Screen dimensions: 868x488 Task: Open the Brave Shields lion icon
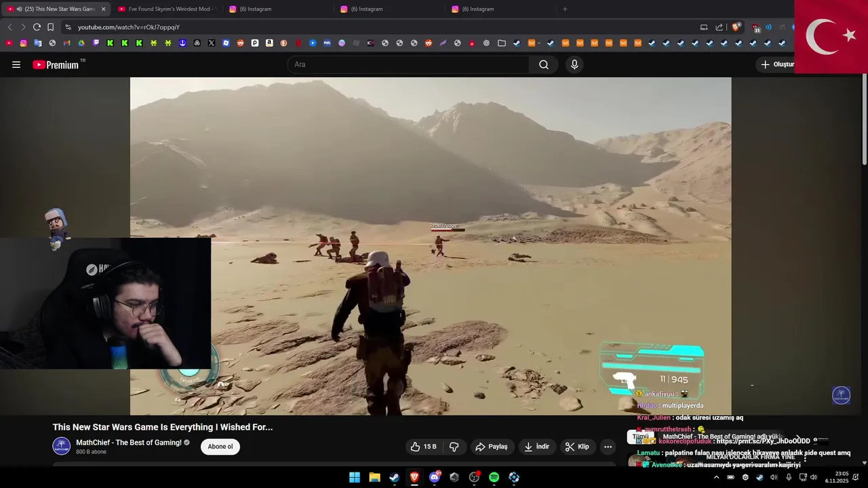(736, 27)
